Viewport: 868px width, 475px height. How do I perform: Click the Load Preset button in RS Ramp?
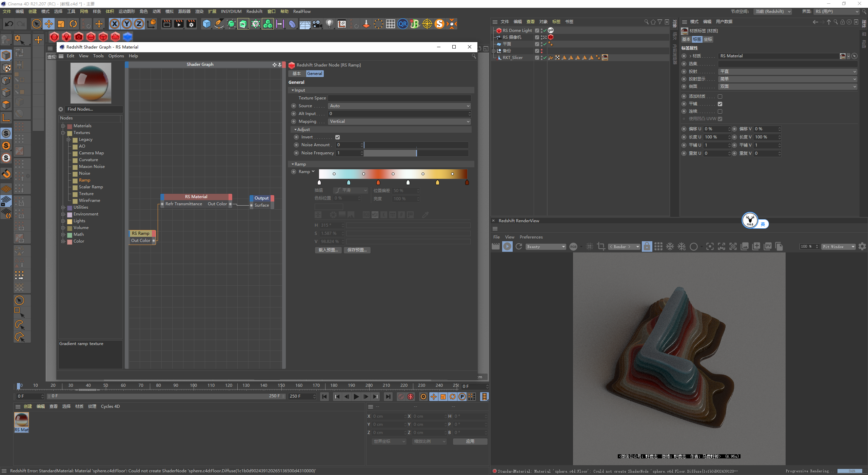click(x=326, y=250)
